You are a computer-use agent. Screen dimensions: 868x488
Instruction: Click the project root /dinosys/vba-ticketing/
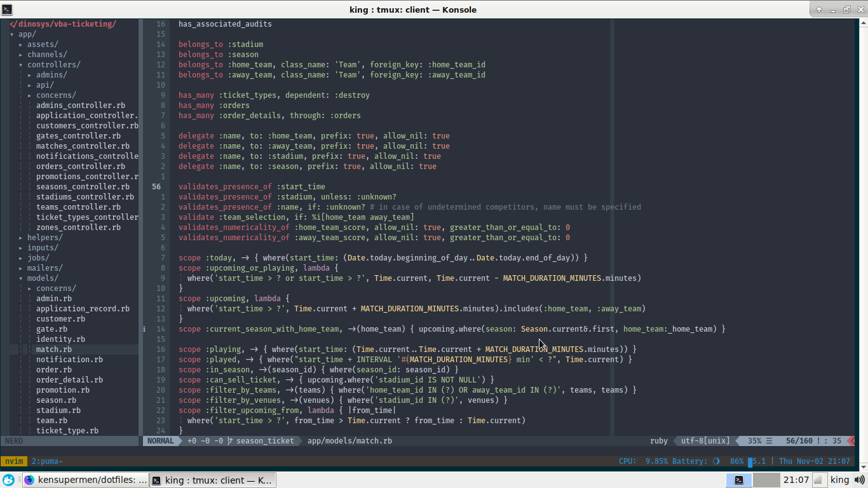coord(63,24)
